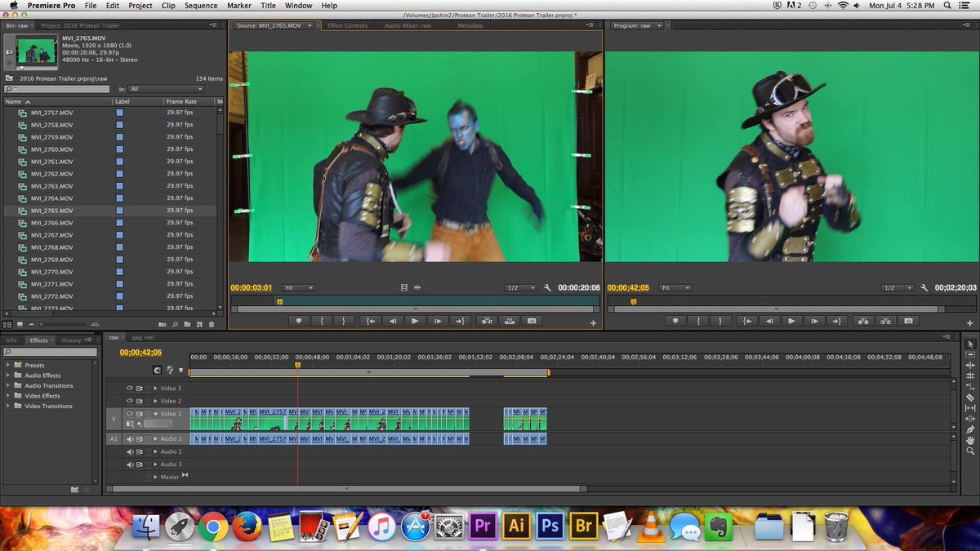Select the Ripple Edit tool

click(x=970, y=365)
